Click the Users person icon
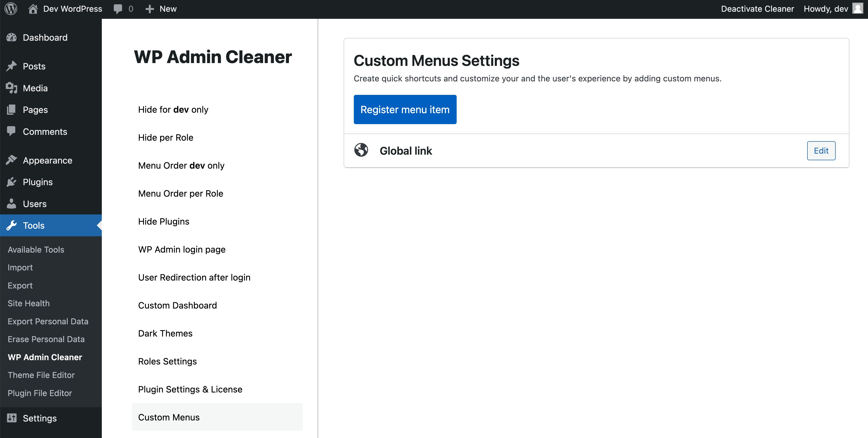This screenshot has height=438, width=868. tap(11, 204)
